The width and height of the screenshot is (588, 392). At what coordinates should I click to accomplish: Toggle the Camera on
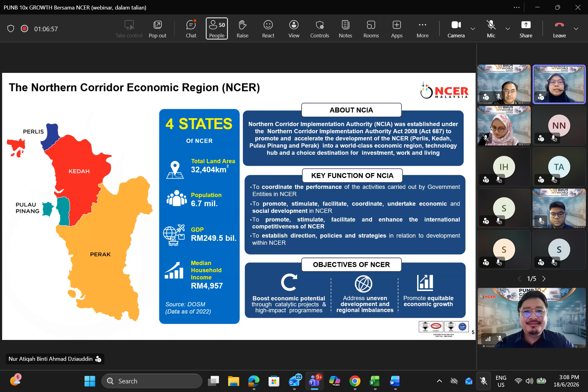(x=456, y=29)
